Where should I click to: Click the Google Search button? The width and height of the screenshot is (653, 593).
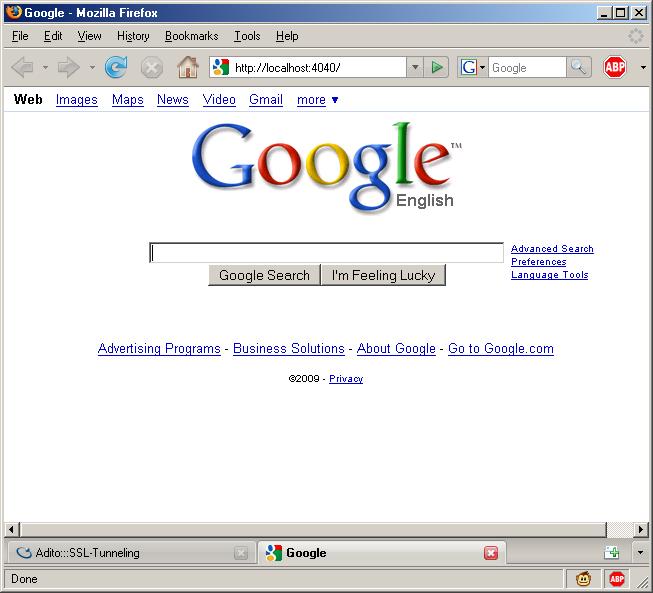[264, 275]
